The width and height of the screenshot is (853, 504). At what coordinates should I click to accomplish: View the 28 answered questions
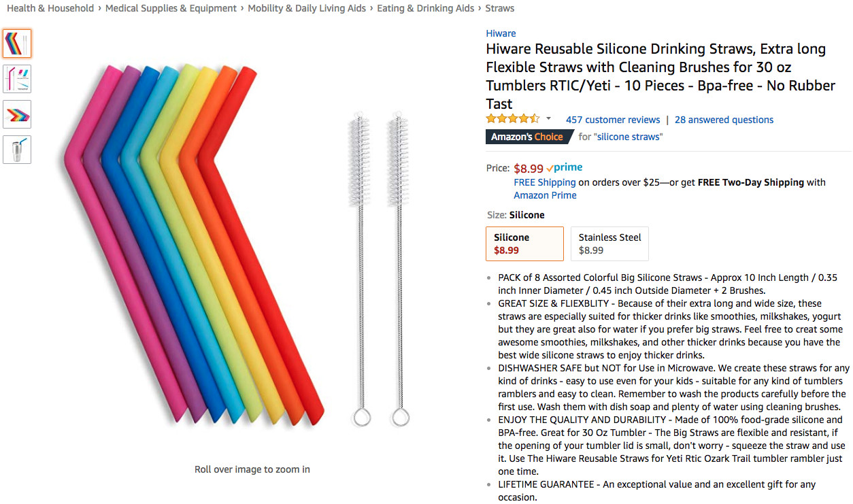click(724, 120)
